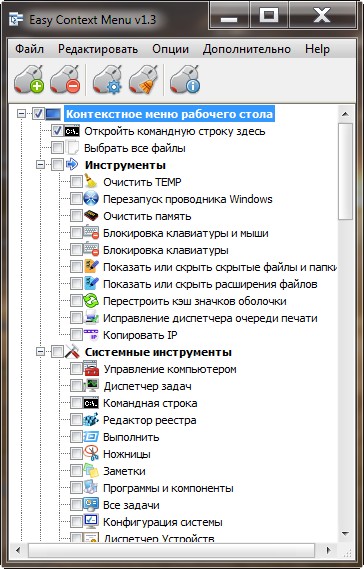Viewport: 364px width, 569px height.
Task: Click the toolbox icon for Управление компьютером
Action: tap(91, 369)
